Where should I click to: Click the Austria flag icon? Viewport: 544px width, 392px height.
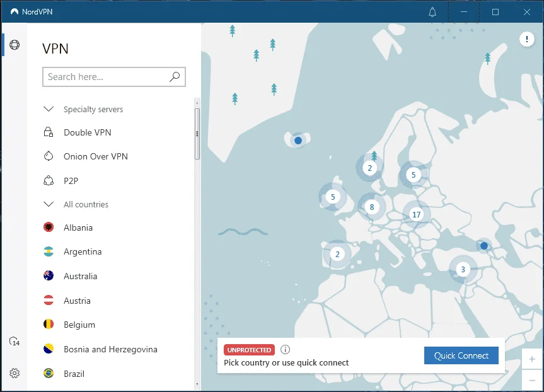49,300
